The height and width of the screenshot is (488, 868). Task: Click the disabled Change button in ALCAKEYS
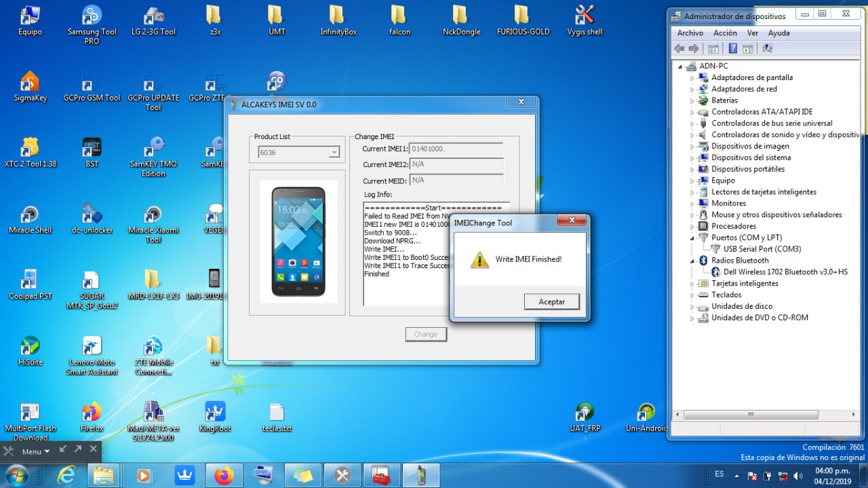point(426,334)
